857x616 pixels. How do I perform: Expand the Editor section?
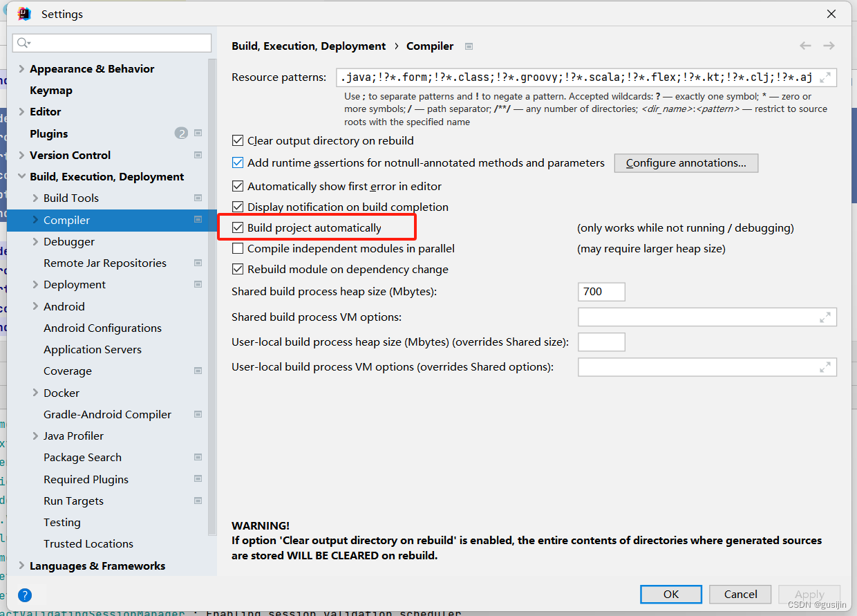(22, 111)
